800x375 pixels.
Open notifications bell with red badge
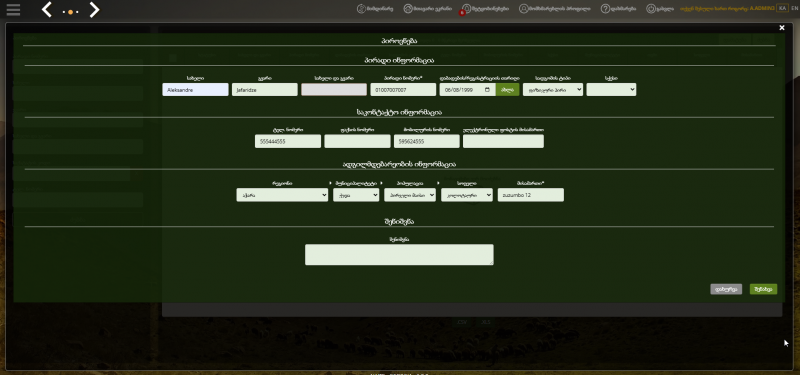[x=465, y=9]
